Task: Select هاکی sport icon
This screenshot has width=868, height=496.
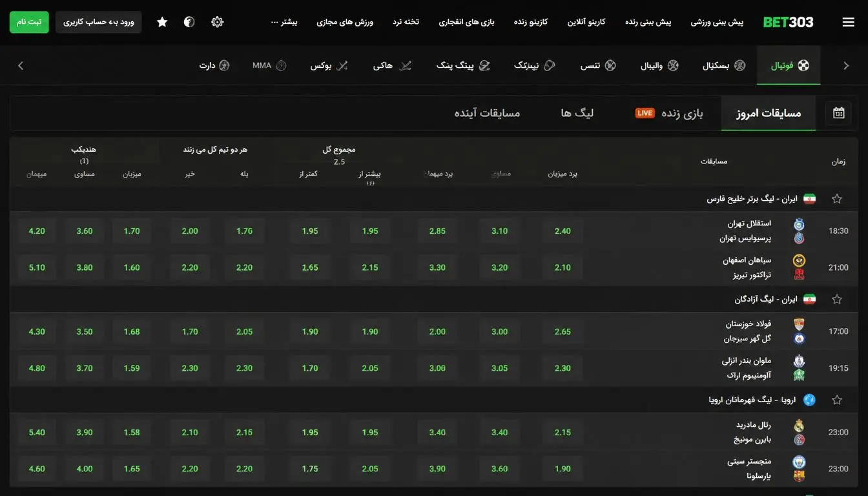Action: tap(392, 65)
